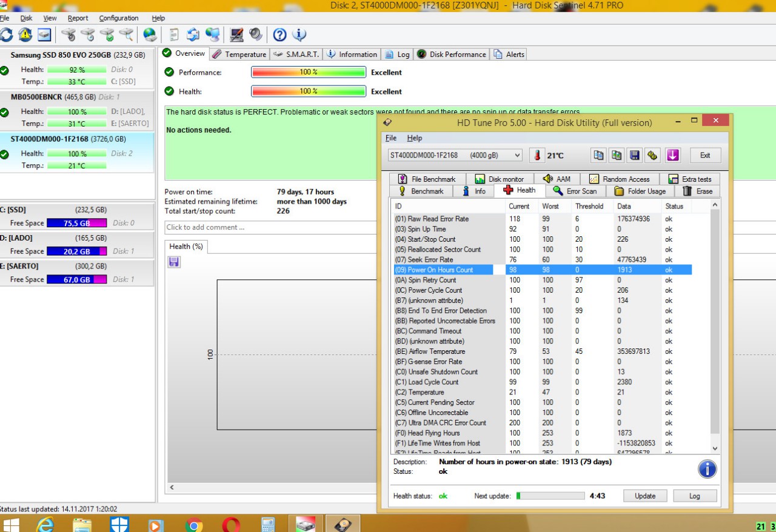
Task: Save the Health graph using floppy icon
Action: pos(174,262)
